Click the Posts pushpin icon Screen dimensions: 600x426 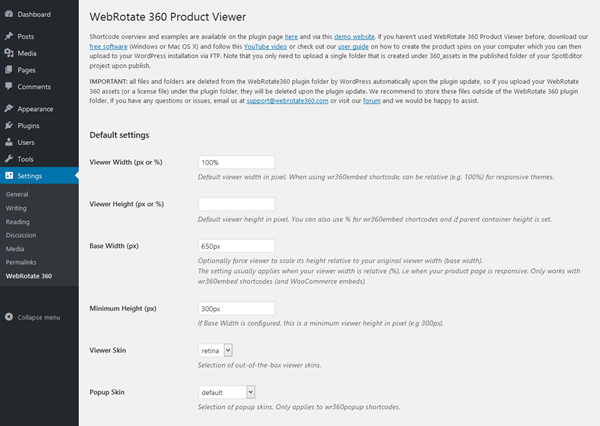[x=9, y=37]
